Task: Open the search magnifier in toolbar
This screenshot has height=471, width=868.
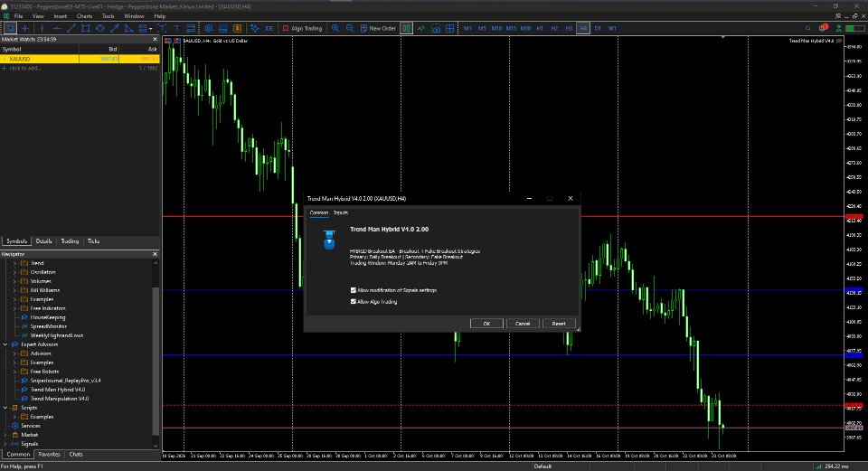Action: pos(807,28)
